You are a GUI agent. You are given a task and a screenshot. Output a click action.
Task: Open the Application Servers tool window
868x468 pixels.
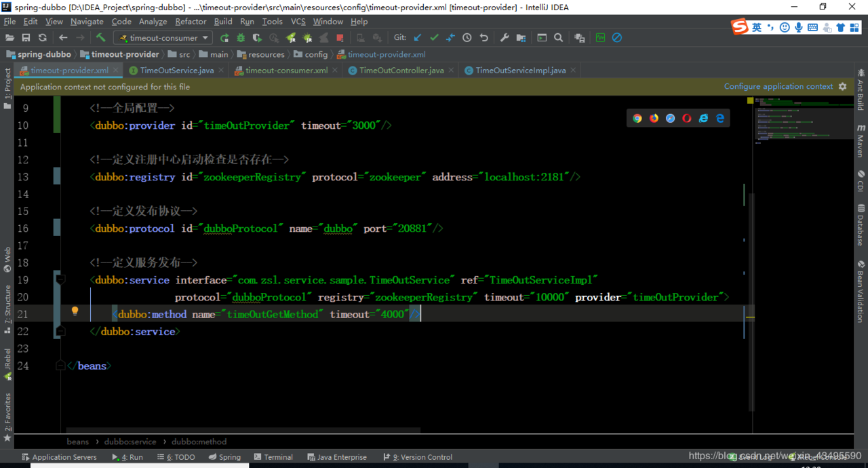coord(59,457)
